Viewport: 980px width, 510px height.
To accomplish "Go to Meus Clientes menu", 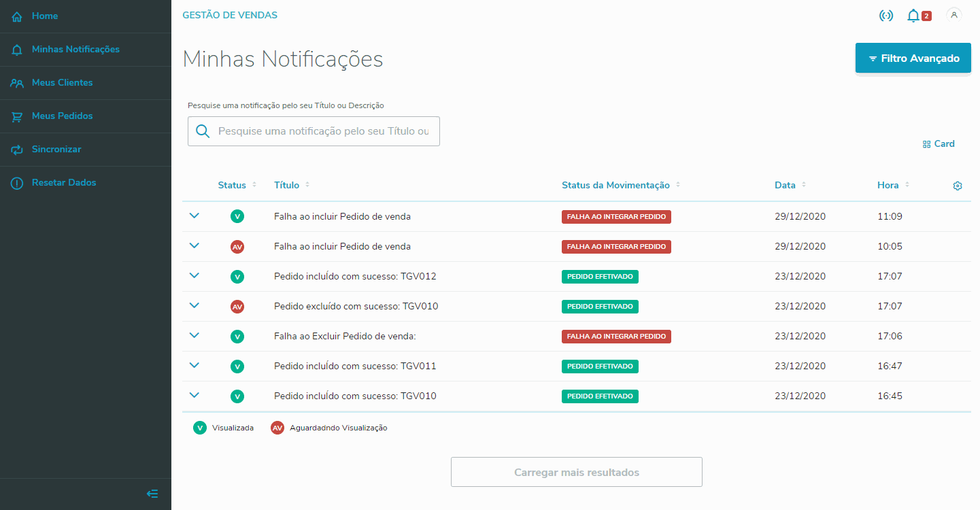I will [62, 82].
